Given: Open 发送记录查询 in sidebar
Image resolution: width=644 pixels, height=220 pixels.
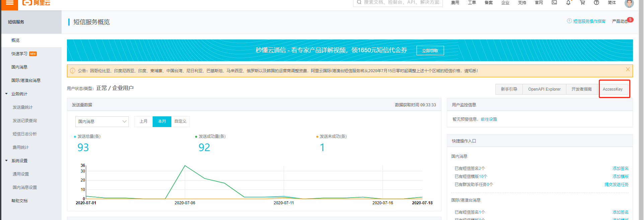Looking at the screenshot, I should pos(25,120).
